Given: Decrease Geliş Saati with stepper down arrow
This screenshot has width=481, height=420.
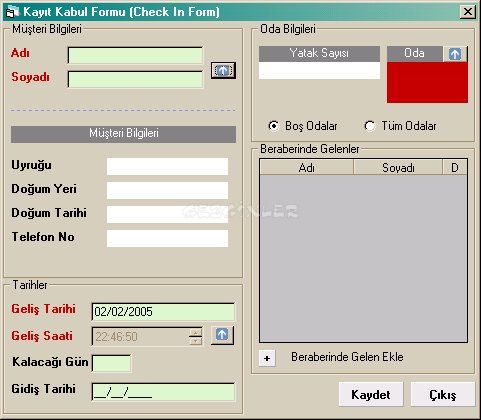Looking at the screenshot, I should 195,340.
